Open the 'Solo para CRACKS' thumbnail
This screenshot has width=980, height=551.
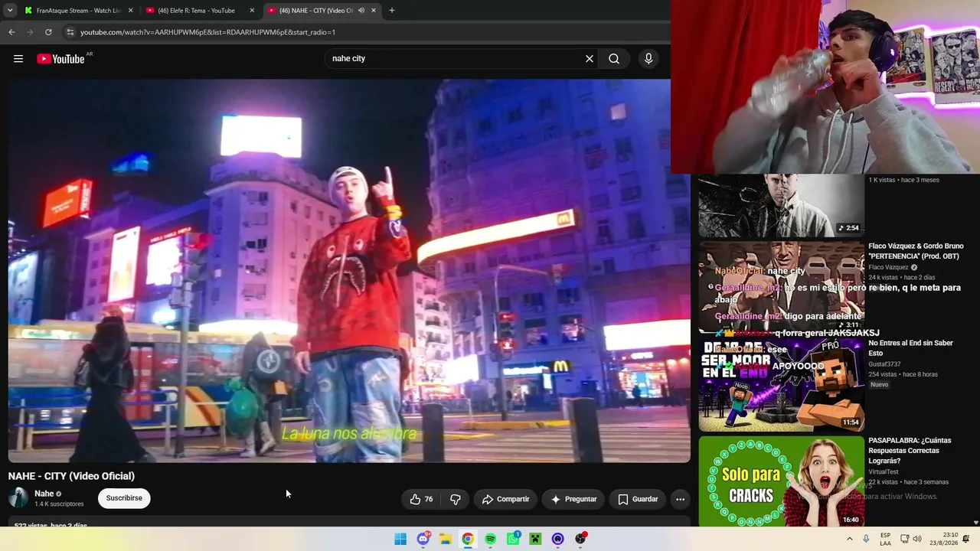[781, 481]
